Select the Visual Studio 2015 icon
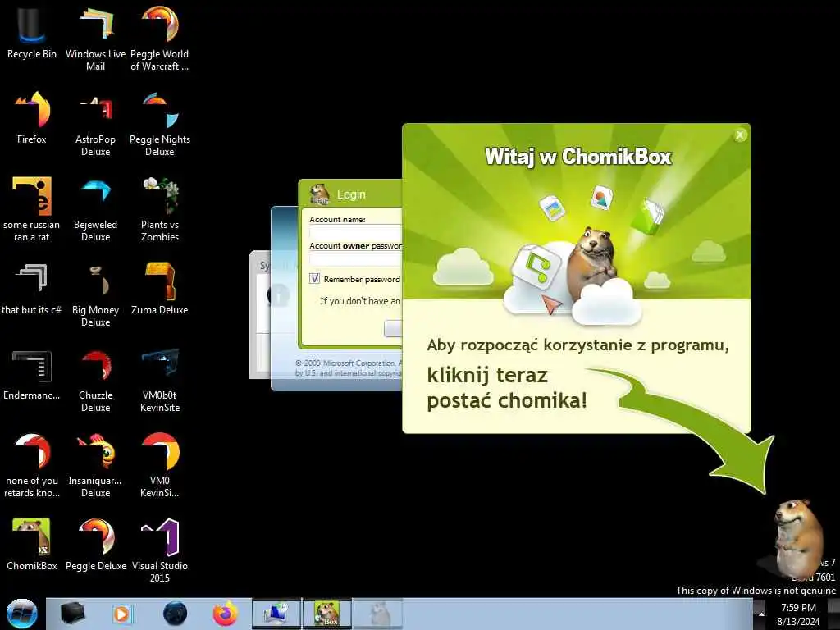Image resolution: width=840 pixels, height=630 pixels. click(160, 550)
